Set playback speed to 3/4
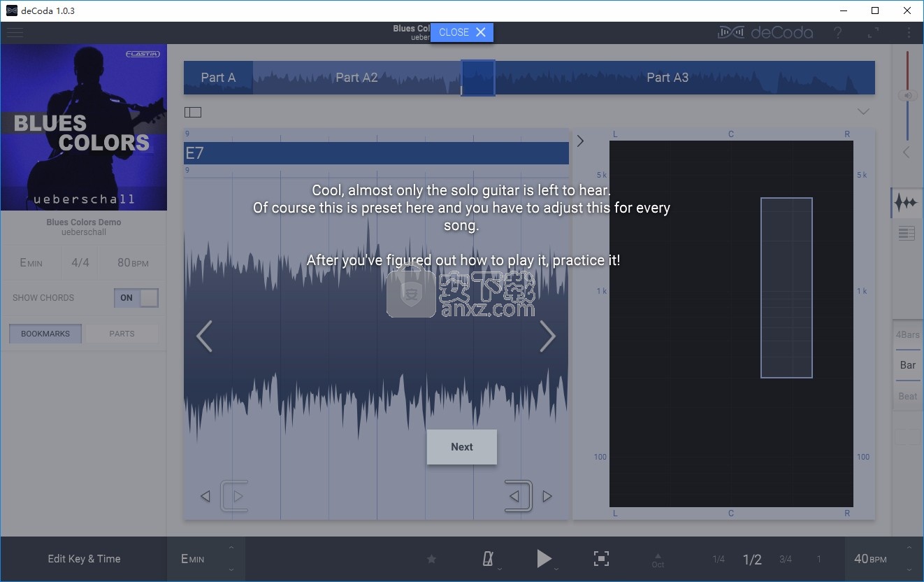The height and width of the screenshot is (582, 924). point(786,559)
